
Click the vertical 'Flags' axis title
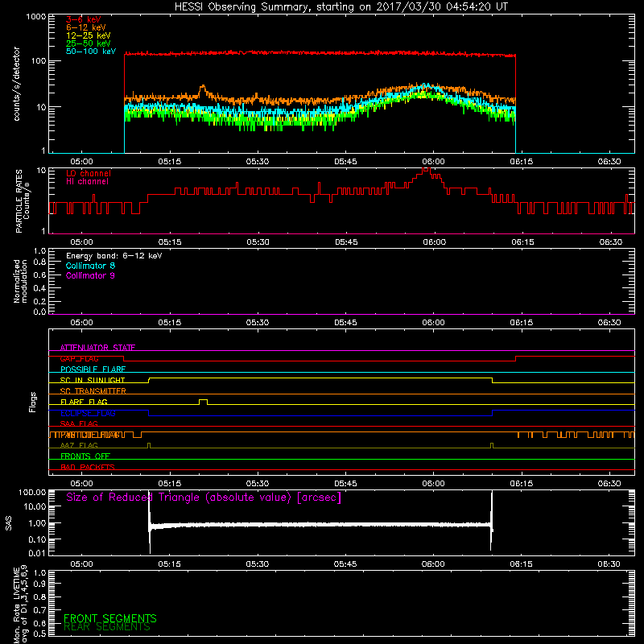[33, 402]
